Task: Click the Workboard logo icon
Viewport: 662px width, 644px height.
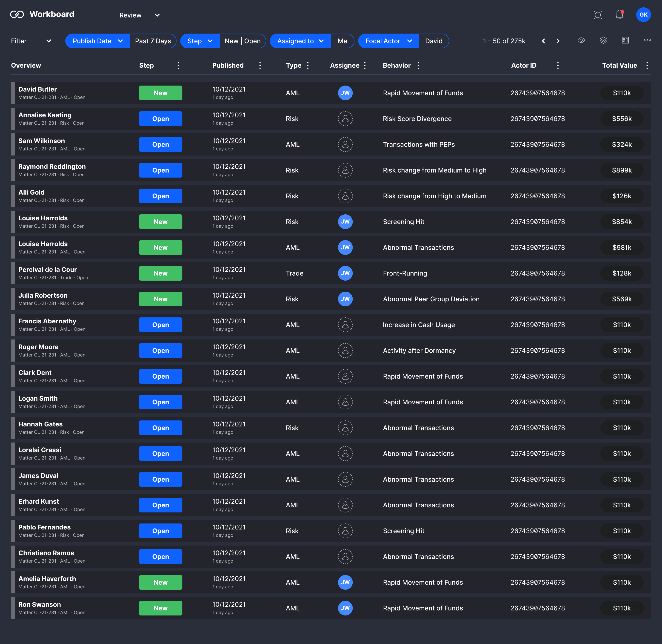Action: pyautogui.click(x=17, y=14)
